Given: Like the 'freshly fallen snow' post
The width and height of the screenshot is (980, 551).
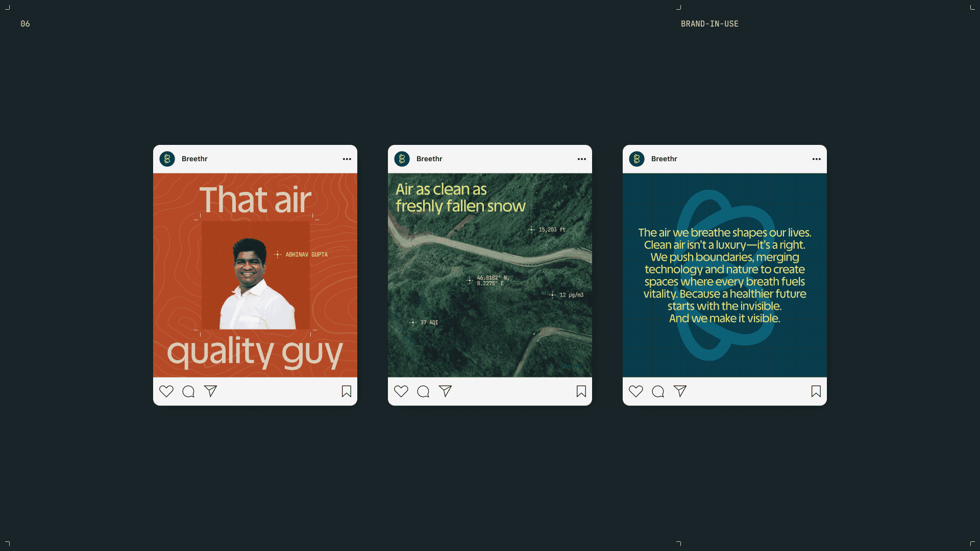Looking at the screenshot, I should point(401,391).
